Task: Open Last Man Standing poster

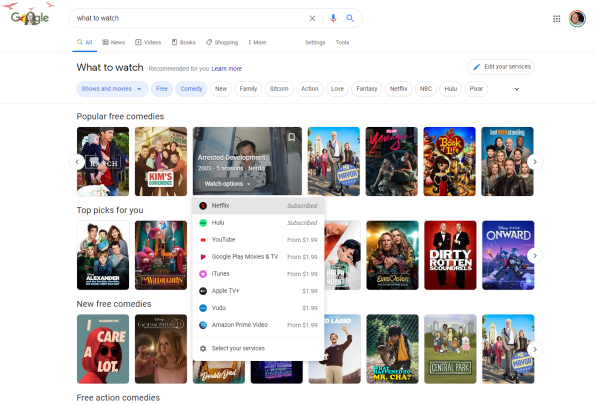Action: tap(507, 162)
